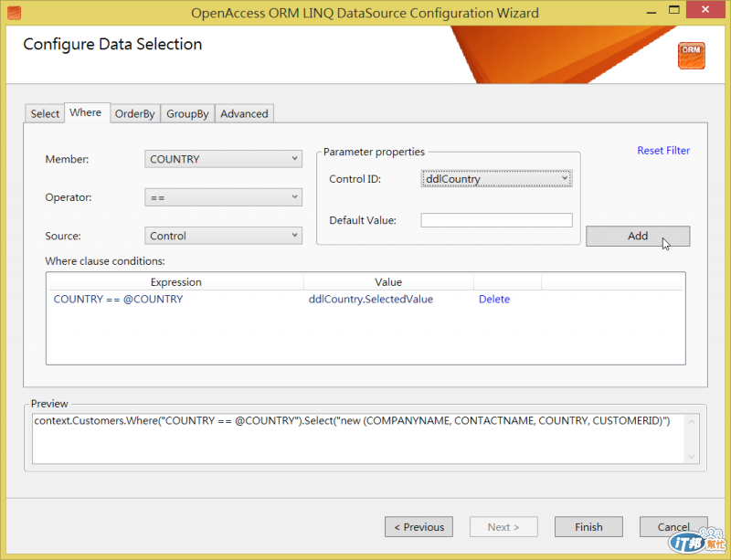The height and width of the screenshot is (560, 731).
Task: Click the Add button
Action: point(638,236)
